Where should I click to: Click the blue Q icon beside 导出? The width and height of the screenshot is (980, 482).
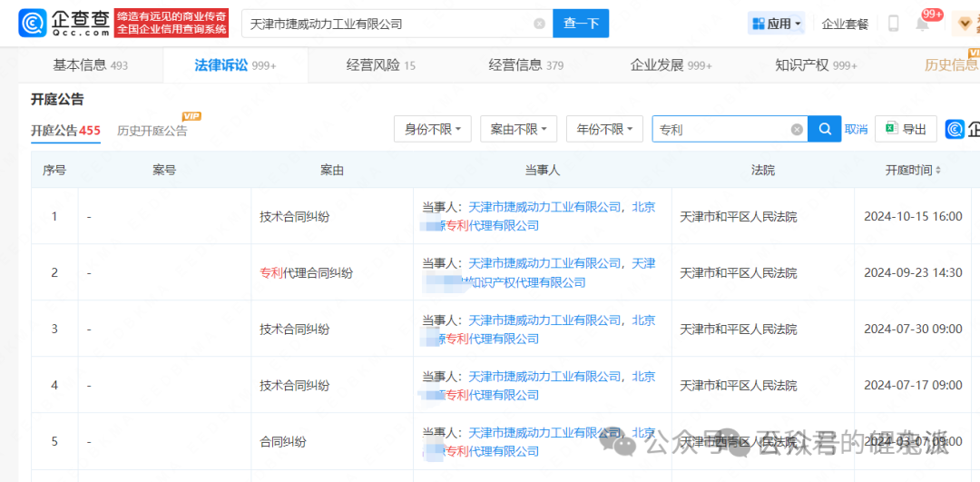tap(955, 129)
